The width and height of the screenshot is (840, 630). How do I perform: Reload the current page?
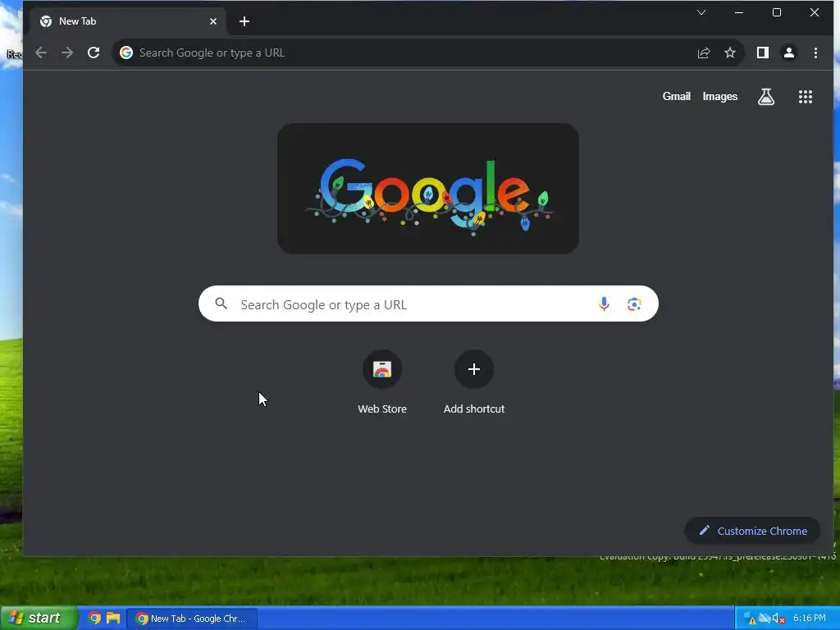point(94,52)
